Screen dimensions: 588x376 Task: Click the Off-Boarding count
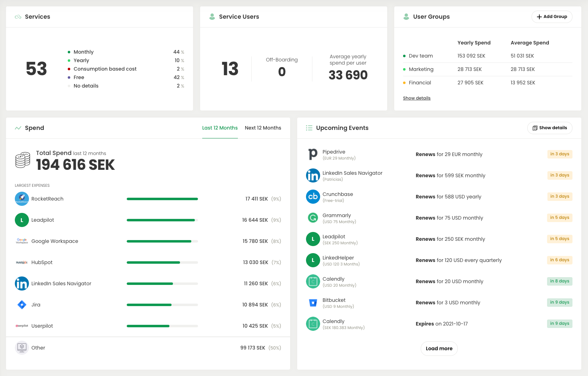point(282,72)
